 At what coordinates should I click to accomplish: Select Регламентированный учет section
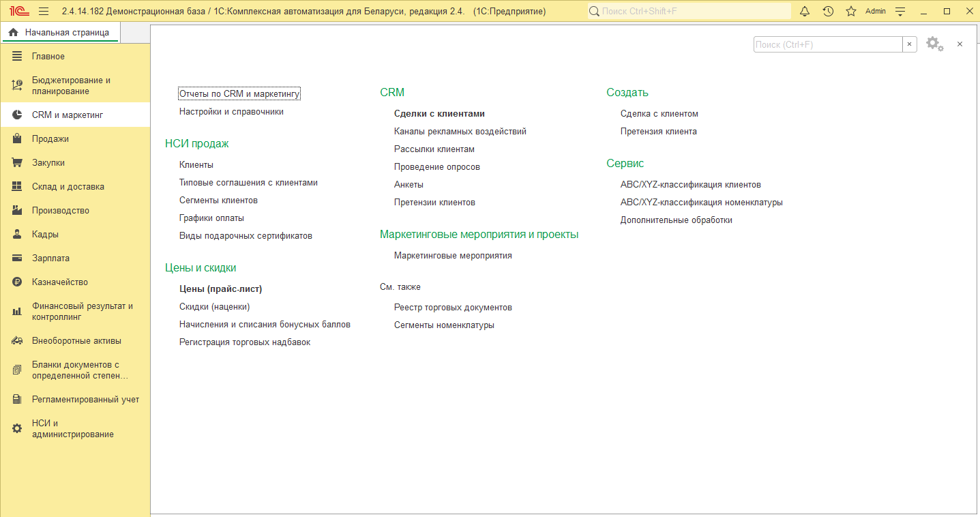point(85,399)
